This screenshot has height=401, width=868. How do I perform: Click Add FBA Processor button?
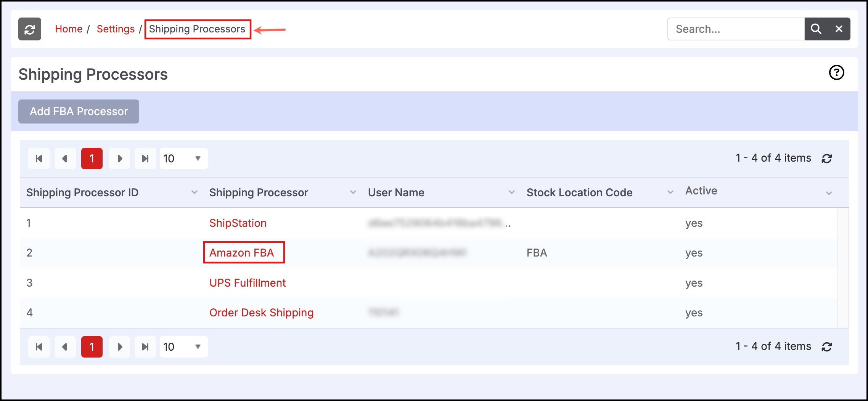(x=79, y=111)
